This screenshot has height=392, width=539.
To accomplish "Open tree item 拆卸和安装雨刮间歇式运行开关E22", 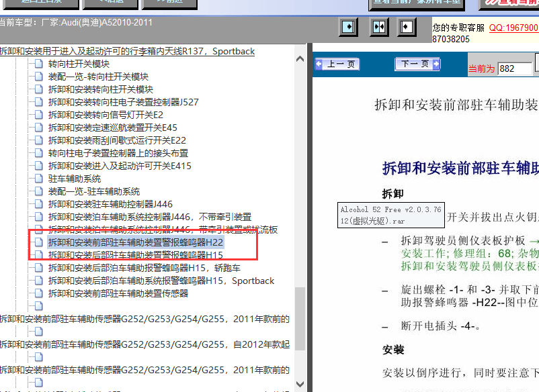I will [x=117, y=140].
